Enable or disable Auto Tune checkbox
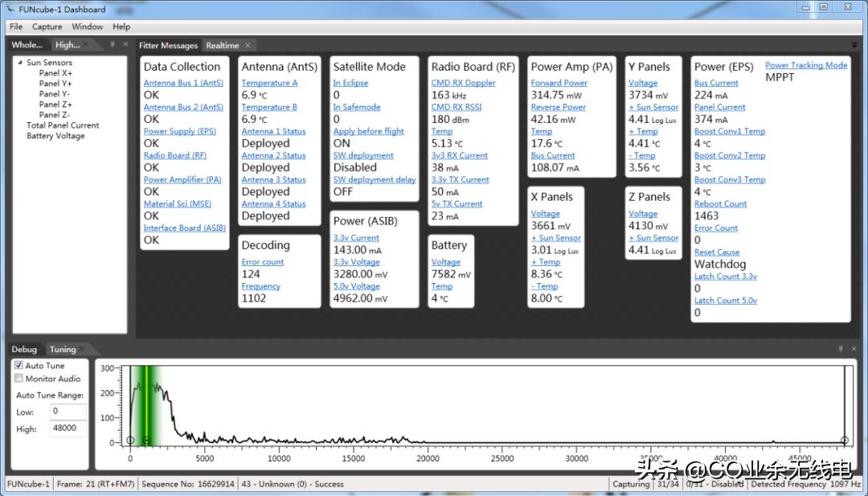This screenshot has width=868, height=496. [x=18, y=365]
